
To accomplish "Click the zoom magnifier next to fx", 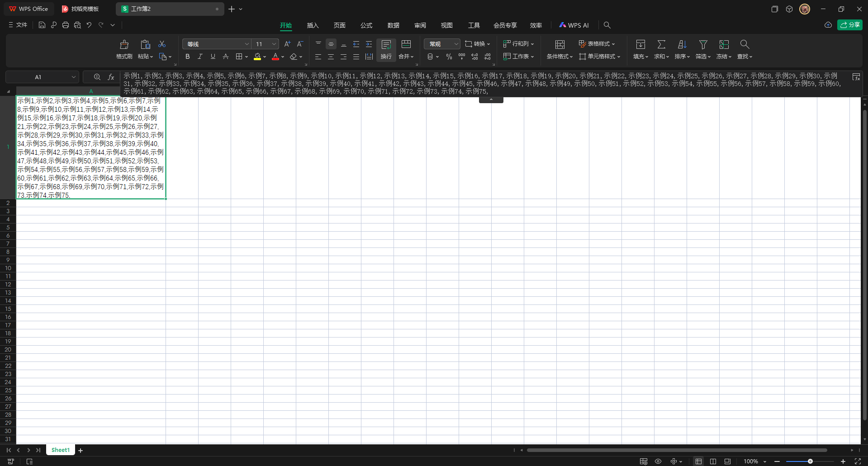I will 97,77.
